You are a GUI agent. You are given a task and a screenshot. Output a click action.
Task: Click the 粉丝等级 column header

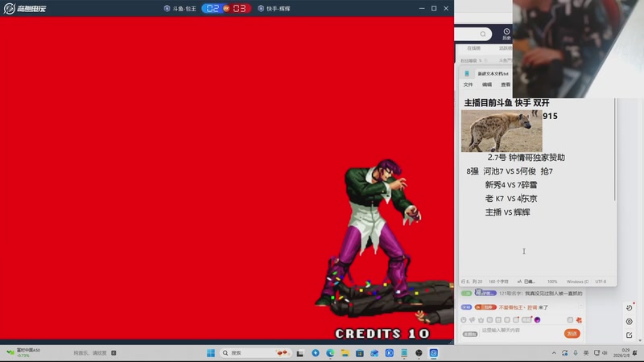point(471,61)
